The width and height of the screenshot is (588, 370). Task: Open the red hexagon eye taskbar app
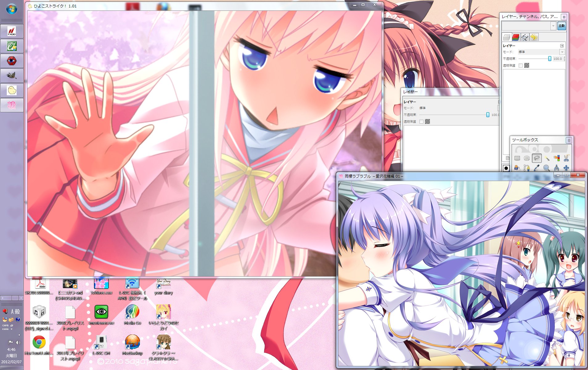12,61
